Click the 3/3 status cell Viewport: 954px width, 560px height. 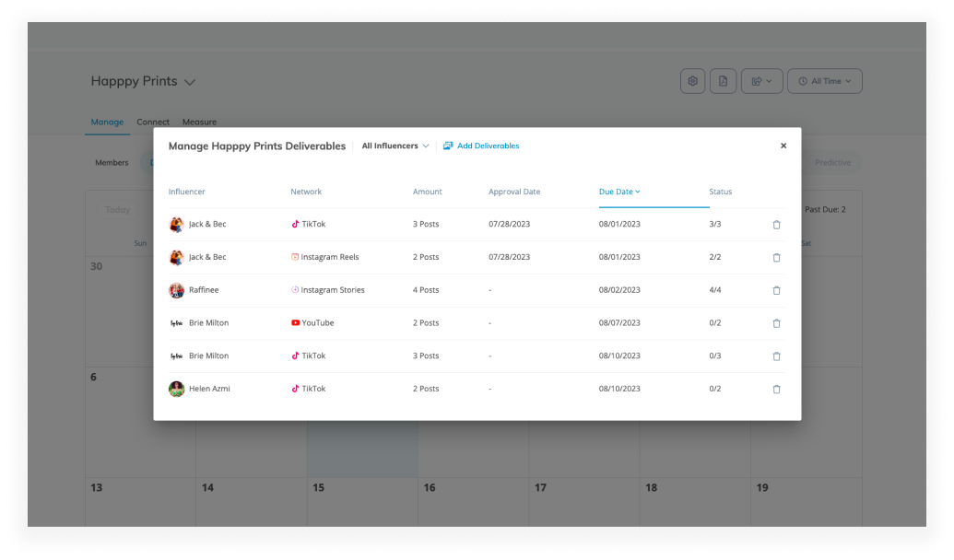715,225
